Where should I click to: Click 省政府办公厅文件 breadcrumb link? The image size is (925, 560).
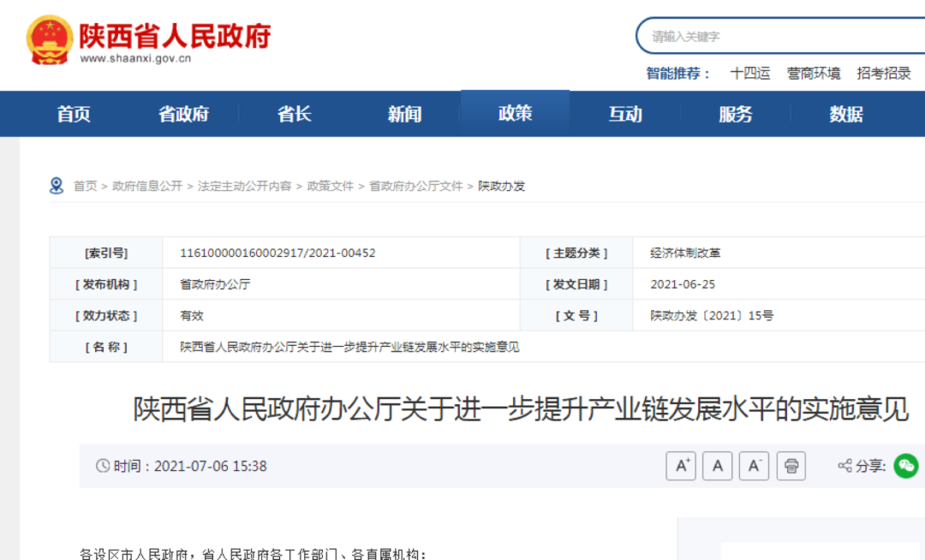(415, 186)
